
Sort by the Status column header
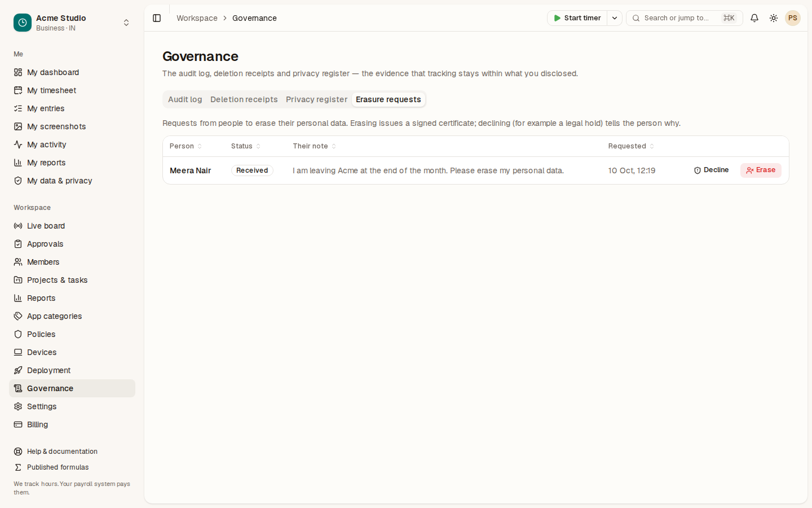pos(246,146)
